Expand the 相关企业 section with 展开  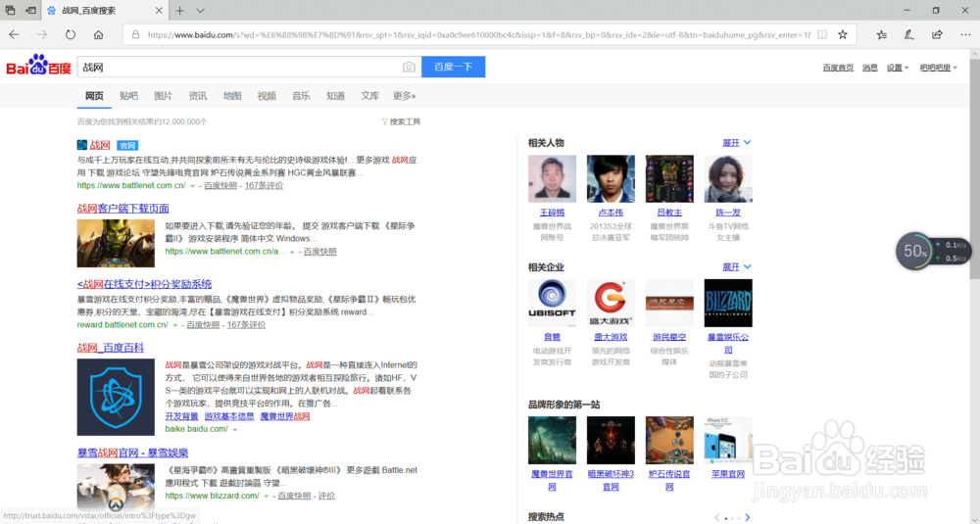(737, 266)
